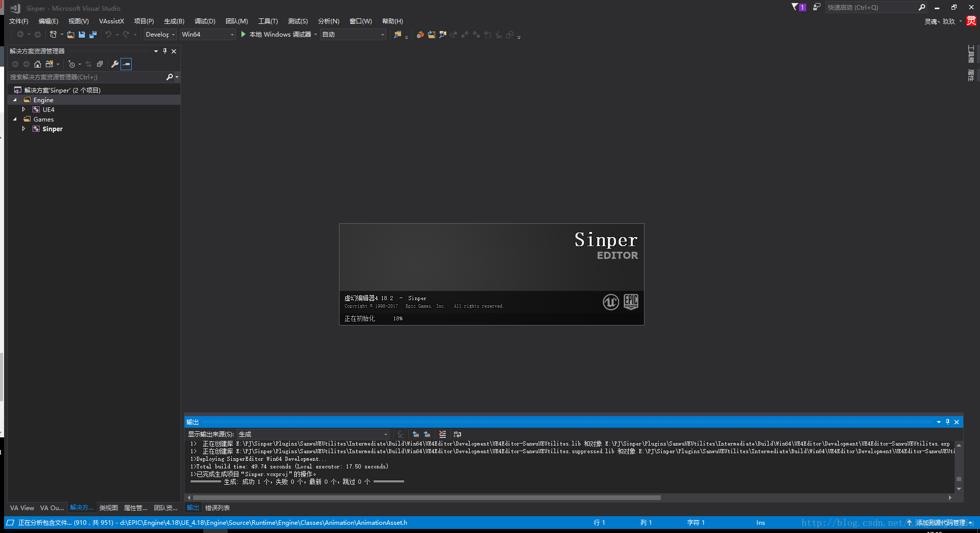Open the 文件(F) menu
Screen dimensions: 980x533
(x=19, y=21)
